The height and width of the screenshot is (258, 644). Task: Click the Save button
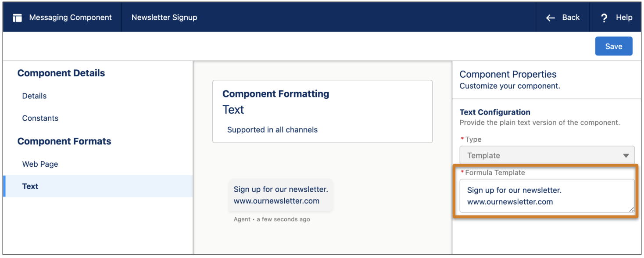pos(614,46)
